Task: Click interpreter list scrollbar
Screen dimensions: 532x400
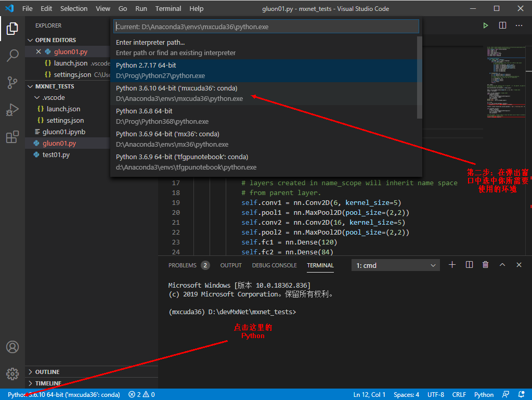Action: click(x=419, y=78)
